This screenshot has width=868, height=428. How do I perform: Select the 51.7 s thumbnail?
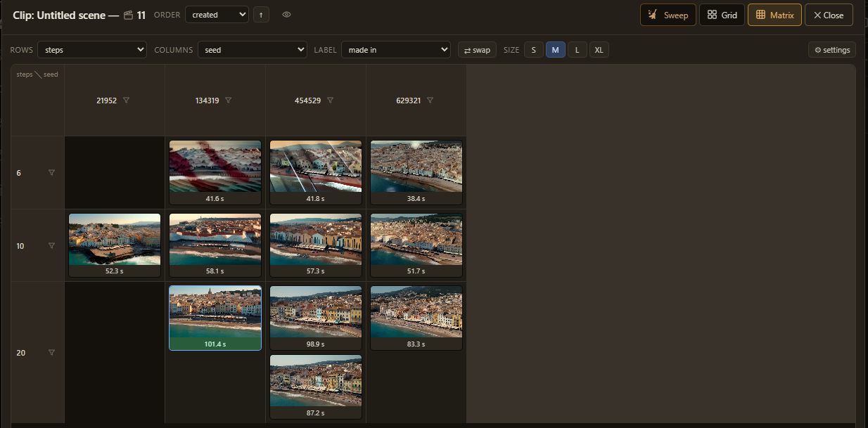point(416,245)
